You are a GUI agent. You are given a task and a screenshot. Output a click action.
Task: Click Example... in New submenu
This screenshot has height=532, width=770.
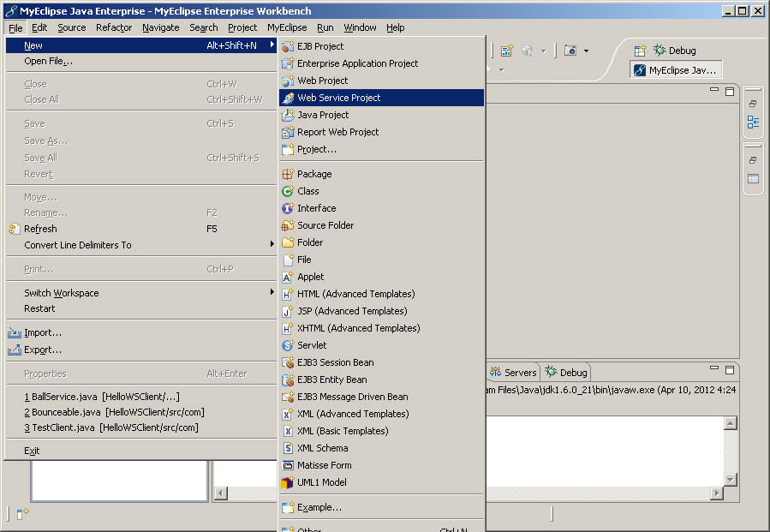tap(381, 507)
